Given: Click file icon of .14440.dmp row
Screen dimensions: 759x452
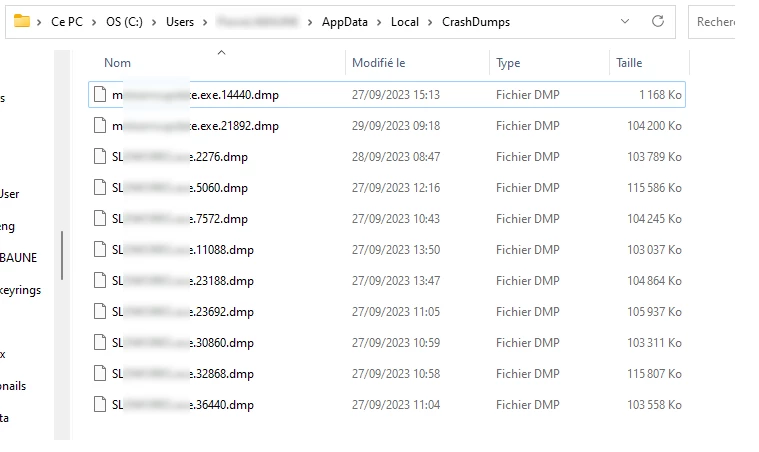Looking at the screenshot, I should coord(100,94).
